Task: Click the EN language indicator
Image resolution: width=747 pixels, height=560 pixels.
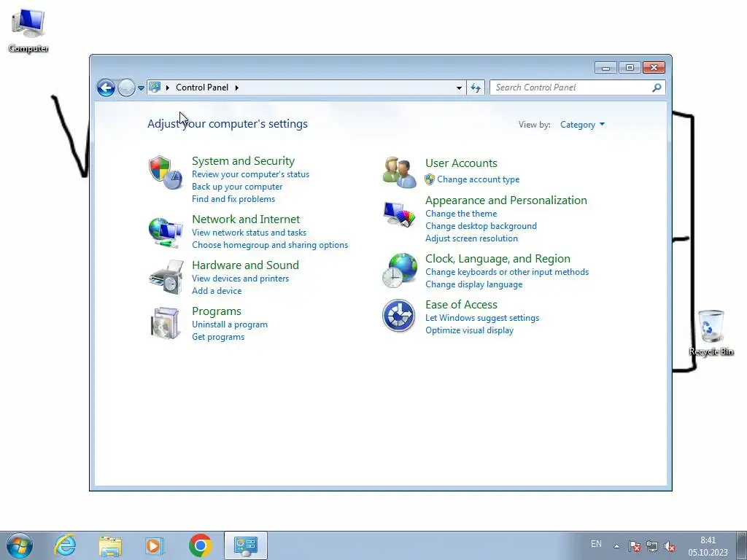Action: pyautogui.click(x=596, y=544)
